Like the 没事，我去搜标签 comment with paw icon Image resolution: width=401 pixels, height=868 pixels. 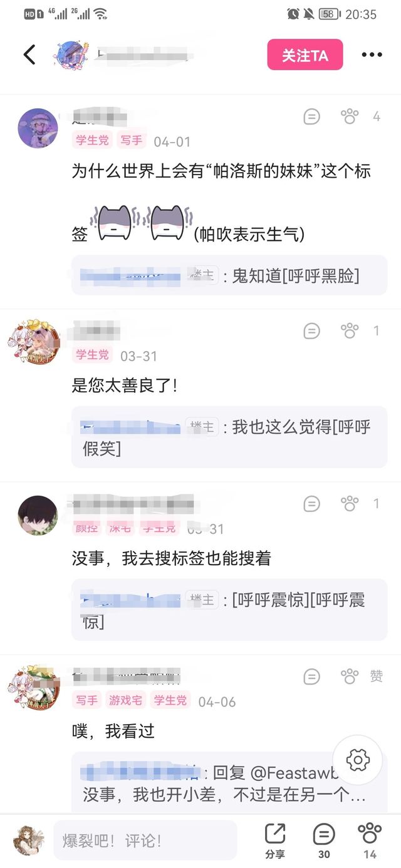[x=350, y=503]
